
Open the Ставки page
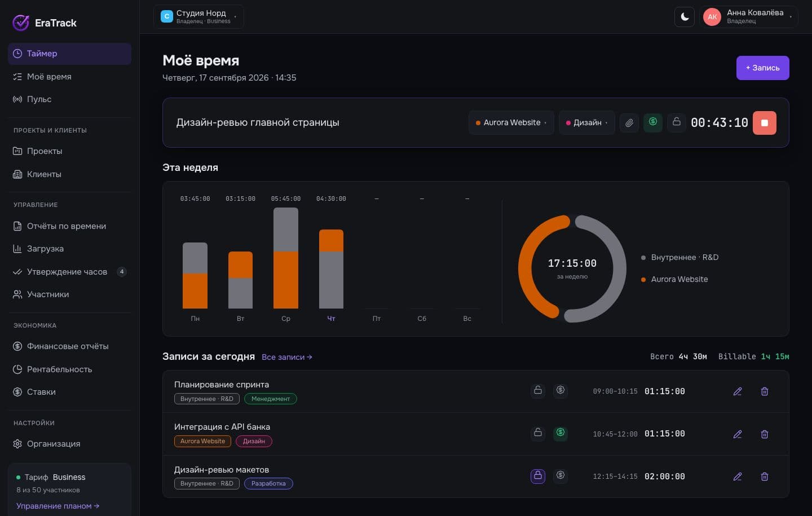coord(70,392)
